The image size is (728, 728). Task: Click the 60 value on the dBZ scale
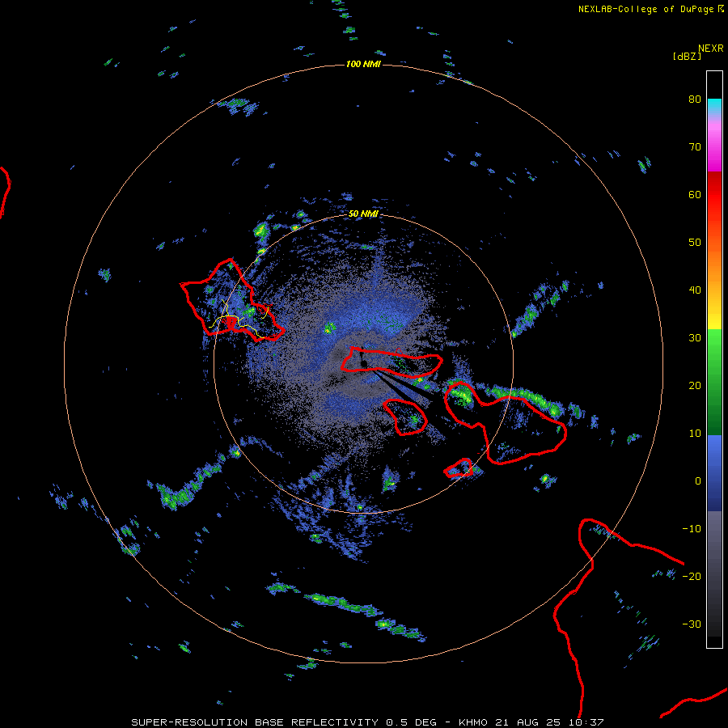[695, 194]
